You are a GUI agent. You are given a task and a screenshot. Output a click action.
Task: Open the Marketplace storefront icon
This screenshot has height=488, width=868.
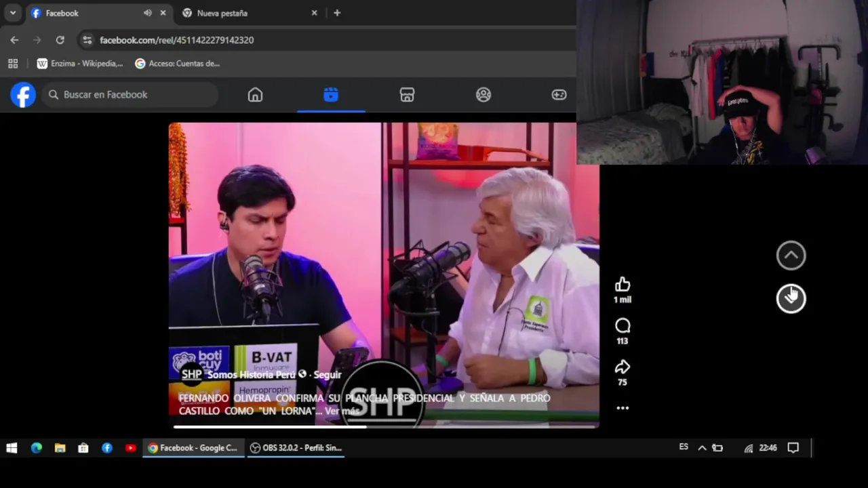pos(407,95)
